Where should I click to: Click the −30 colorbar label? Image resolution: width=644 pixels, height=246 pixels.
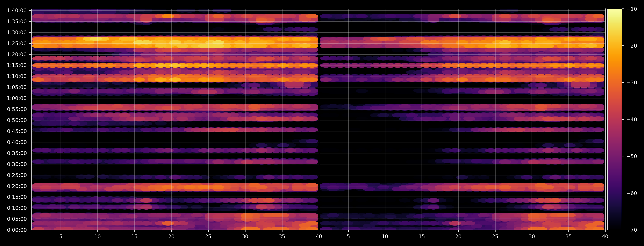point(632,83)
